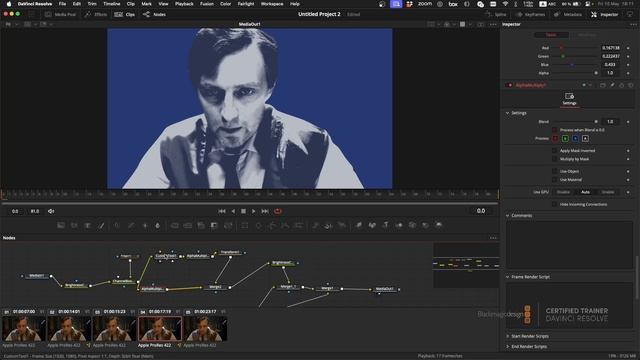Mute audio with the speaker icon

click(51, 211)
